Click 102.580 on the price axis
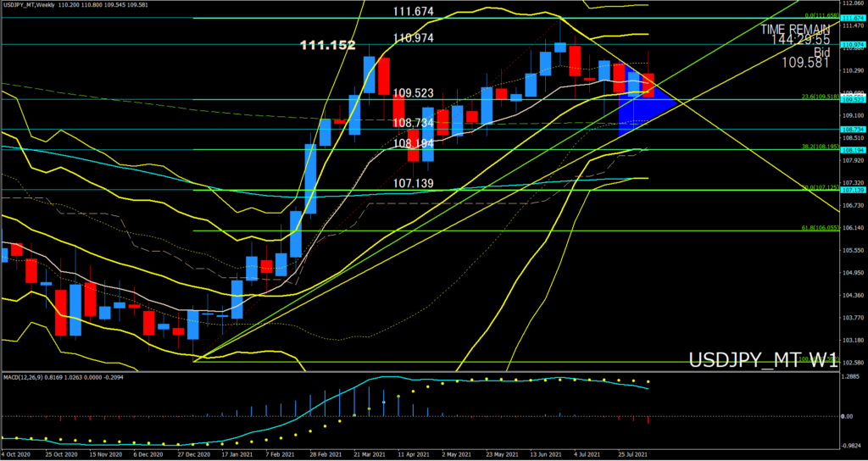 pyautogui.click(x=853, y=362)
